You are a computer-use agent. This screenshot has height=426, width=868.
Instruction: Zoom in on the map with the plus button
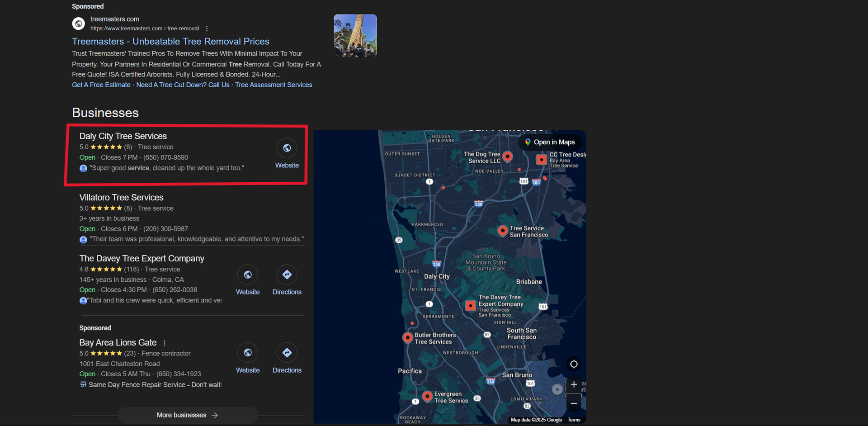click(574, 384)
